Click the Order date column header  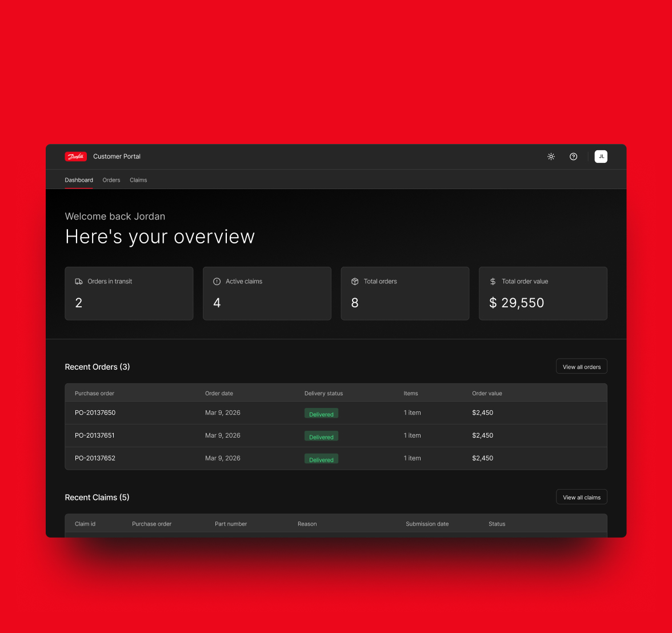tap(219, 393)
